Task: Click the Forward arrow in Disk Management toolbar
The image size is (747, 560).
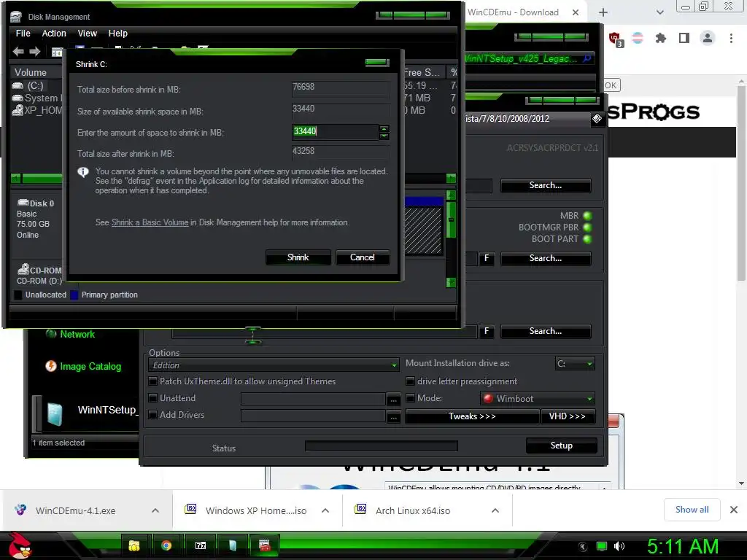Action: click(x=35, y=52)
